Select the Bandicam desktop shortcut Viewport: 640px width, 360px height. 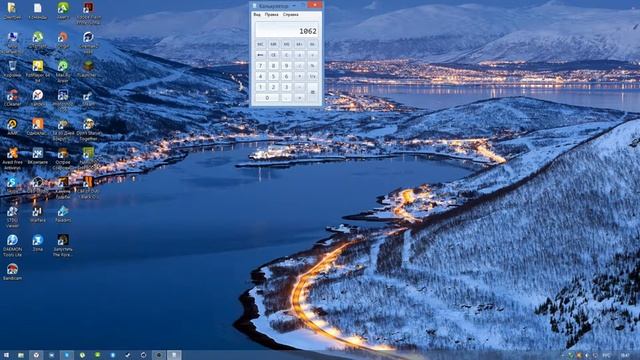pyautogui.click(x=12, y=272)
